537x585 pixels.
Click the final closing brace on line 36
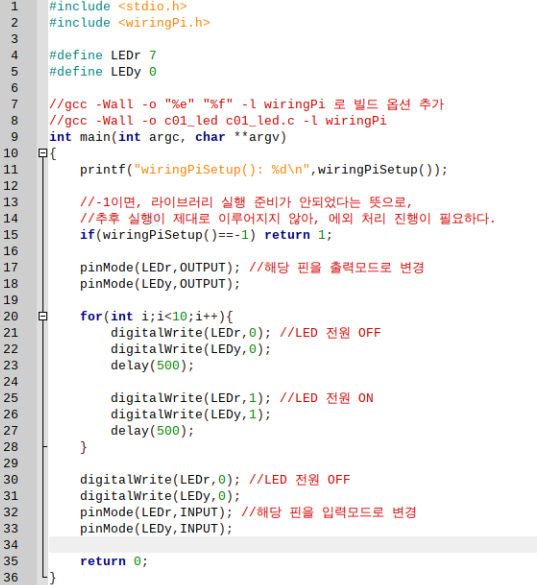tap(53, 578)
